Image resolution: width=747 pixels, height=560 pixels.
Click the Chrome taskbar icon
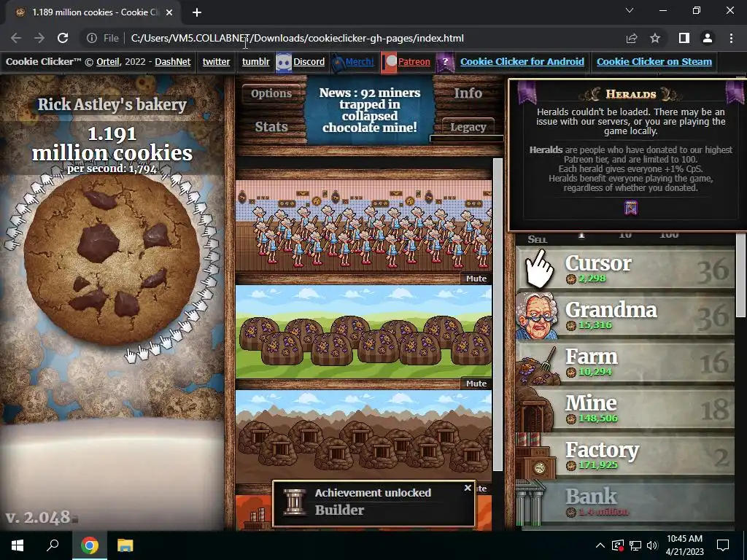coord(89,545)
